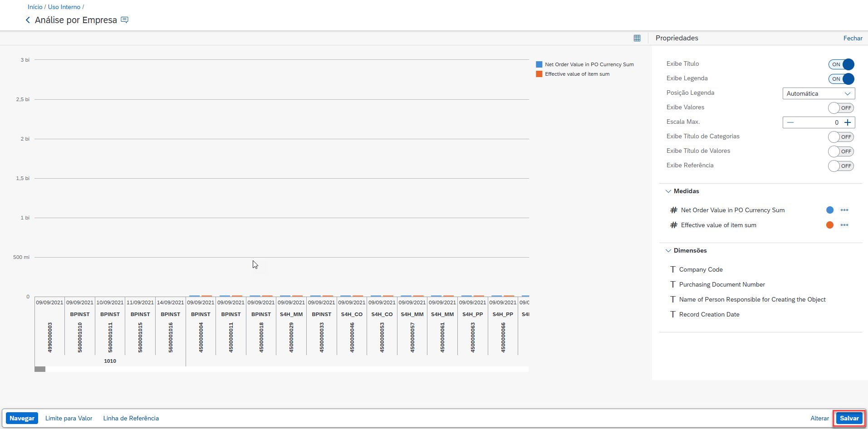Enable the Exibe Referência toggle
The height and width of the screenshot is (429, 868).
841,166
